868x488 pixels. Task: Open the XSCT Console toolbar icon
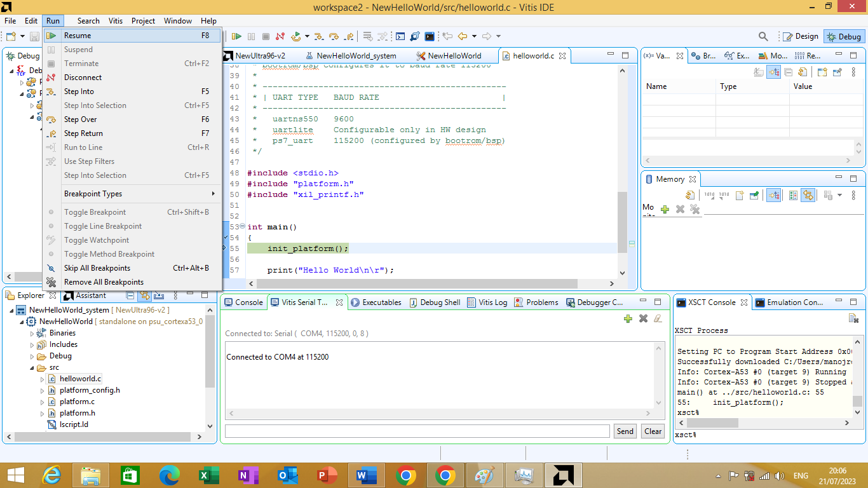pyautogui.click(x=430, y=36)
